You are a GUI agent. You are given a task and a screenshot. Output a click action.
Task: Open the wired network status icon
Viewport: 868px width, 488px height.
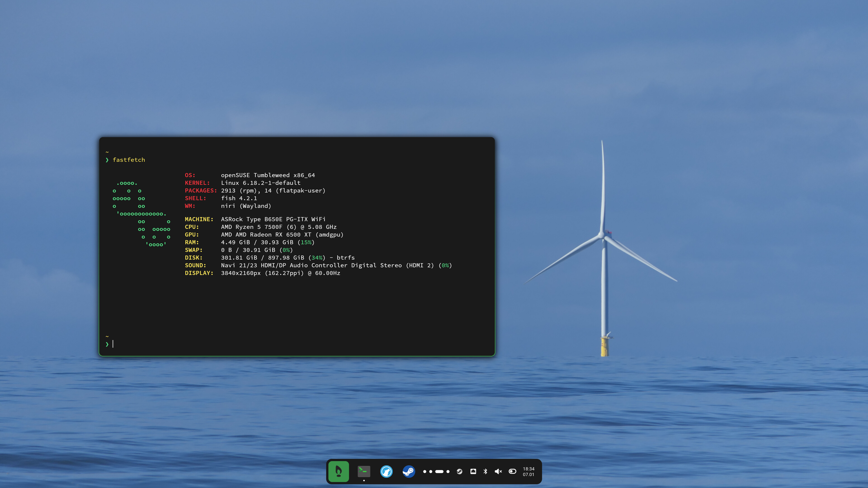(473, 472)
